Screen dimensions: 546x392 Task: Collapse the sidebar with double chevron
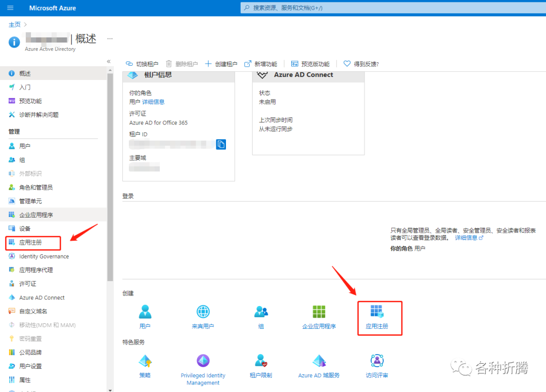pos(109,61)
